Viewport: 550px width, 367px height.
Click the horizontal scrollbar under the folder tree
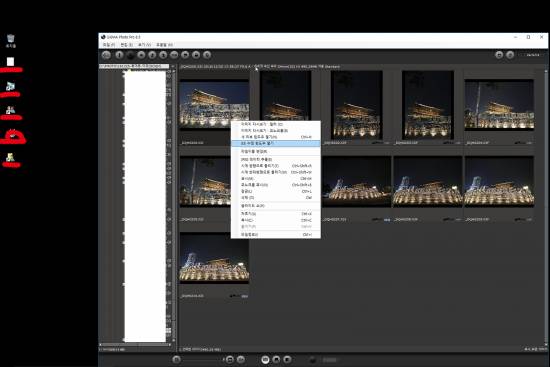coord(135,345)
